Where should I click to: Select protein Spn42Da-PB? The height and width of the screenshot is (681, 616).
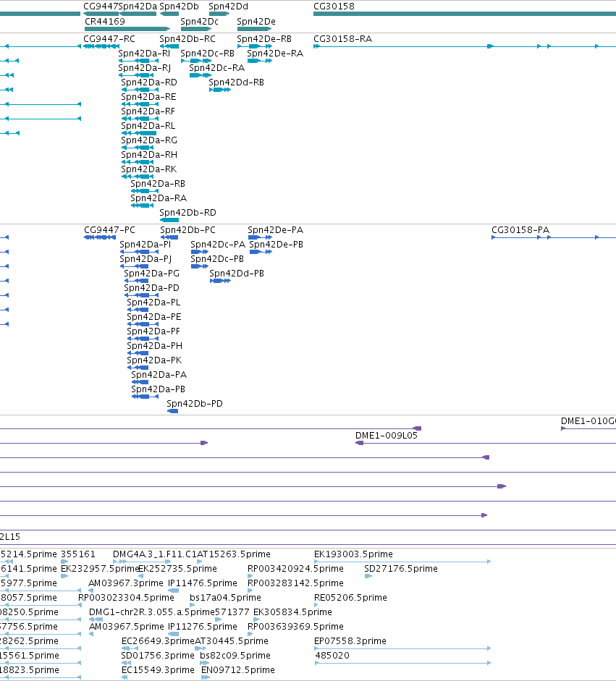pos(158,389)
